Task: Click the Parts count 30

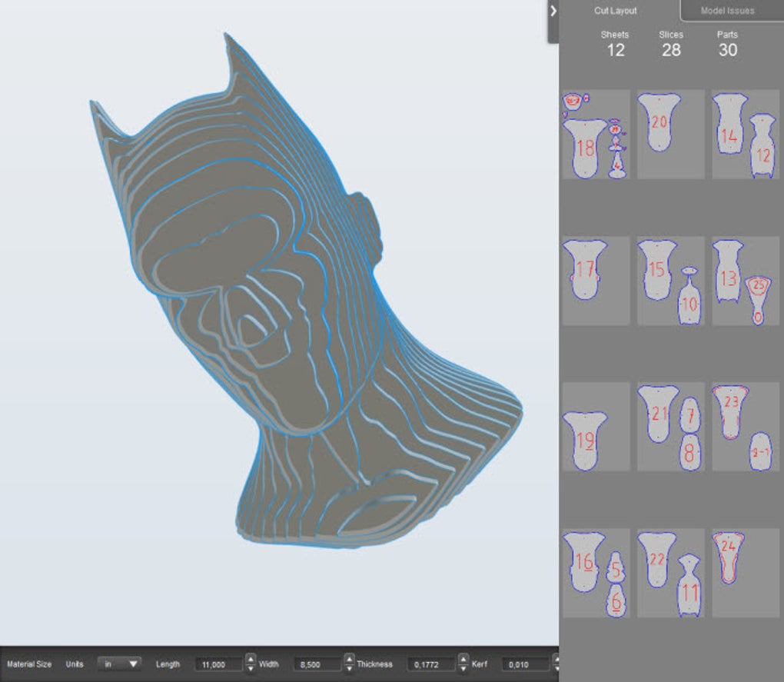Action: point(727,50)
